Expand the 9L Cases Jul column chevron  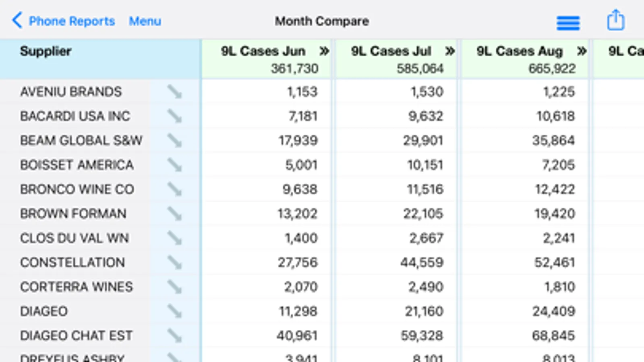[449, 51]
